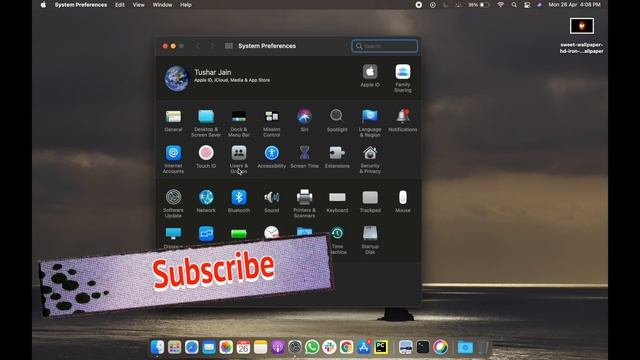Open Mouse preferences

(403, 198)
